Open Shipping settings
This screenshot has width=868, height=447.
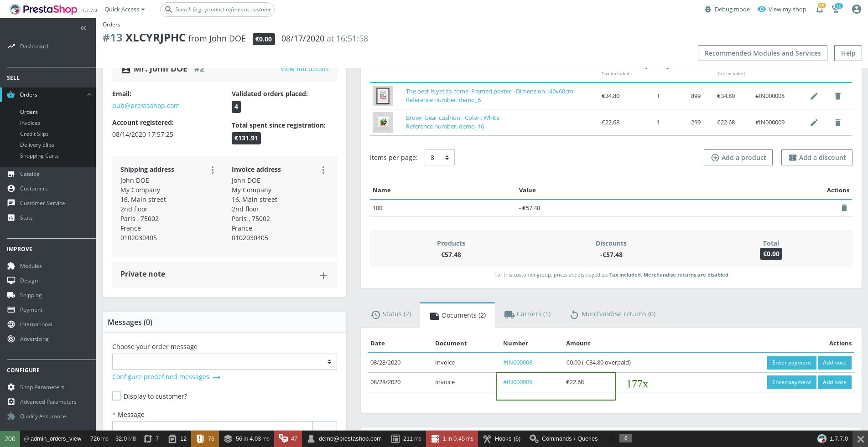[31, 295]
